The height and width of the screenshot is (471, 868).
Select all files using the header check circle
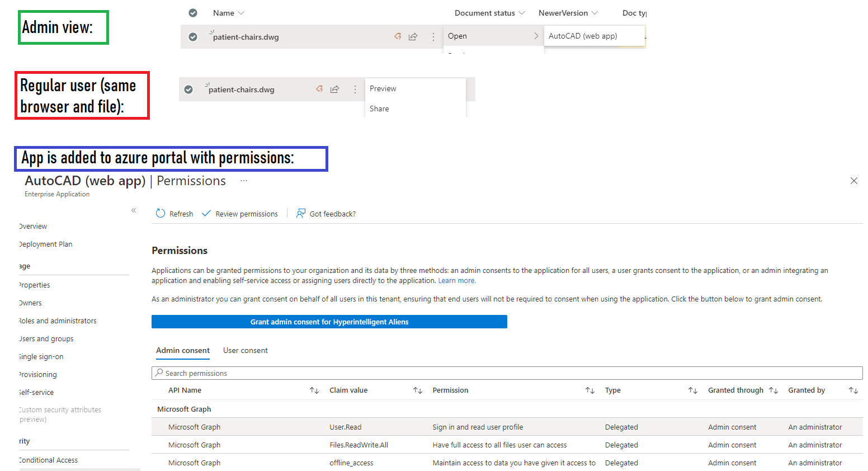[192, 12]
